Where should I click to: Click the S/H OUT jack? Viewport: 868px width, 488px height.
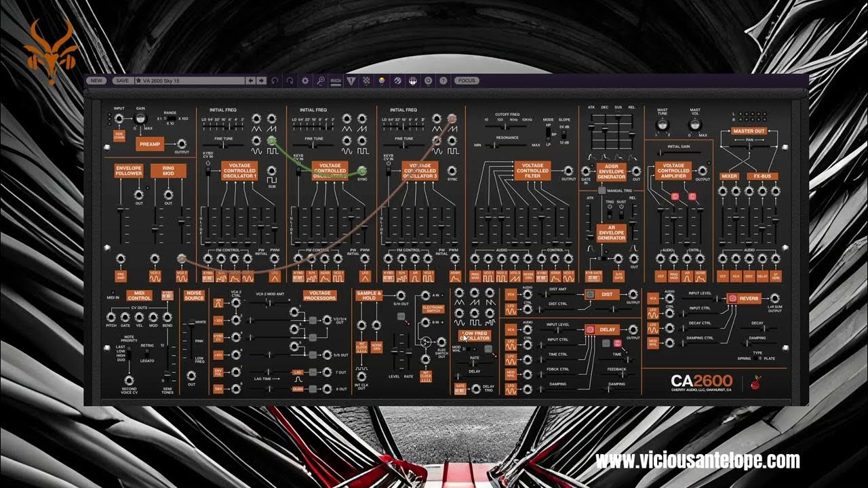401,295
